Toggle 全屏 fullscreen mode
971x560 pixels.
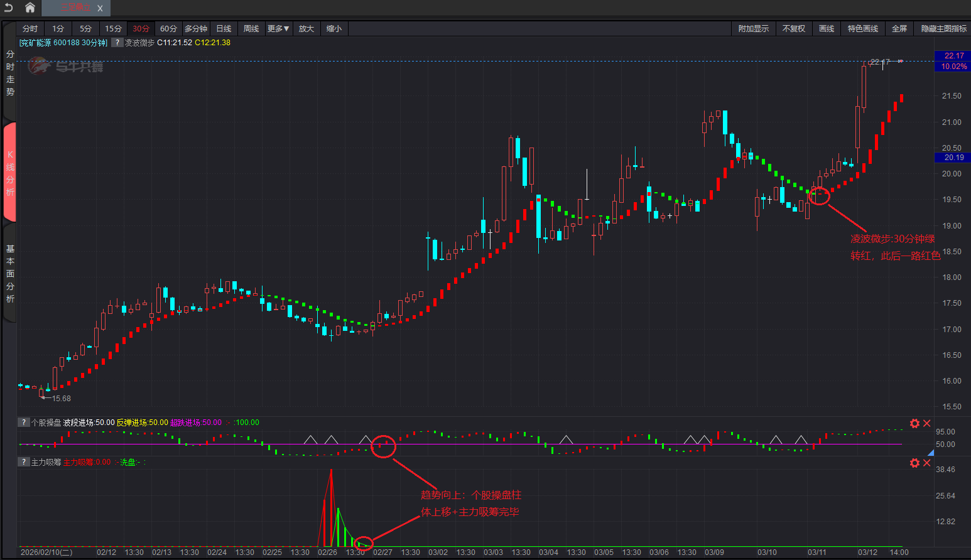899,29
